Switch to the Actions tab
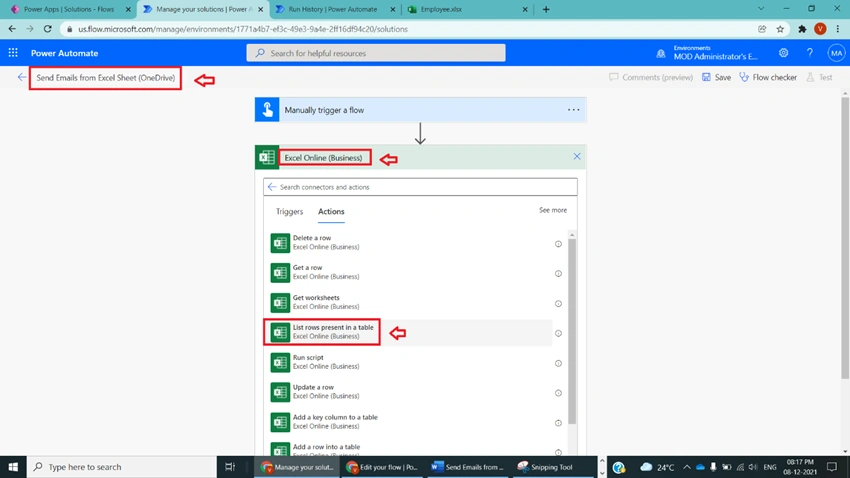 (331, 211)
